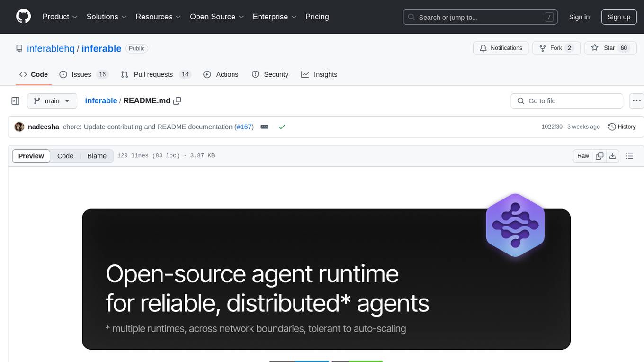This screenshot has height=362, width=644.
Task: Click the Issues count badge 16
Action: click(102, 74)
